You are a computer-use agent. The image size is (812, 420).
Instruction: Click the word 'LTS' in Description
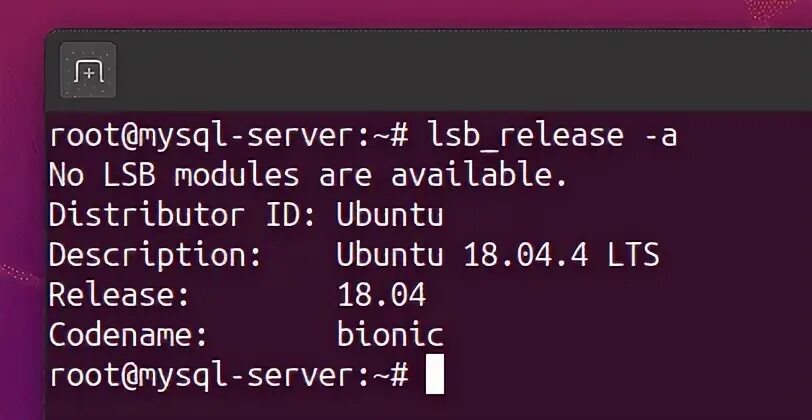click(x=633, y=255)
